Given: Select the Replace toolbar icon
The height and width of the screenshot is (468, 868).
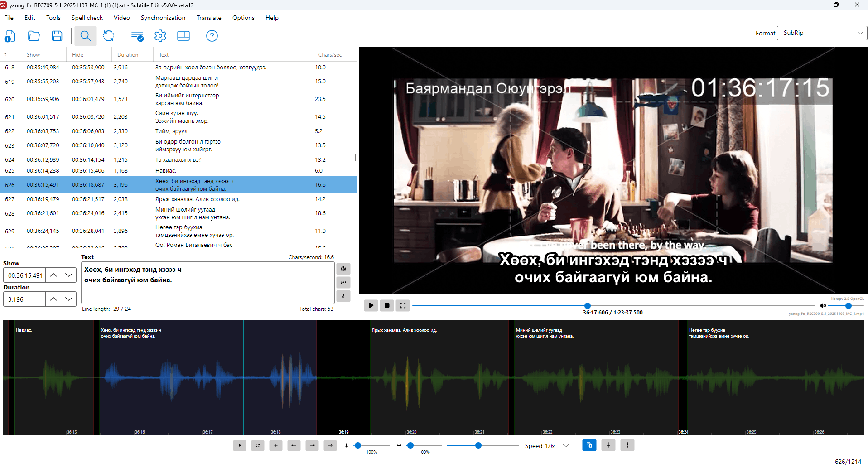Looking at the screenshot, I should point(109,36).
